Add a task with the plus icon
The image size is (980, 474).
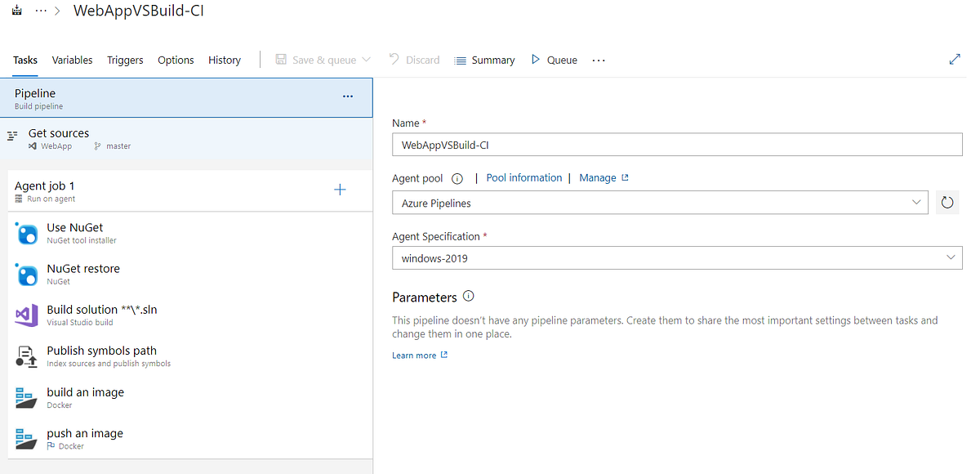click(x=340, y=189)
